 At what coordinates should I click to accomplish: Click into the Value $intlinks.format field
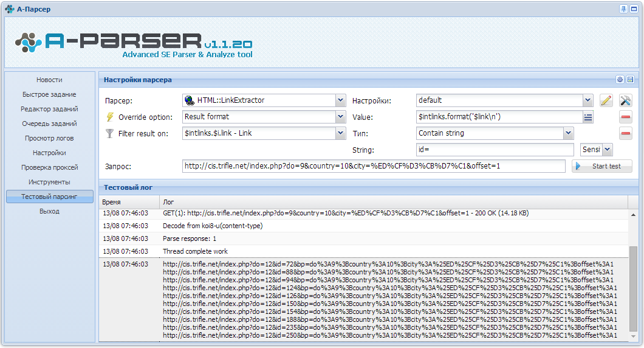[499, 117]
